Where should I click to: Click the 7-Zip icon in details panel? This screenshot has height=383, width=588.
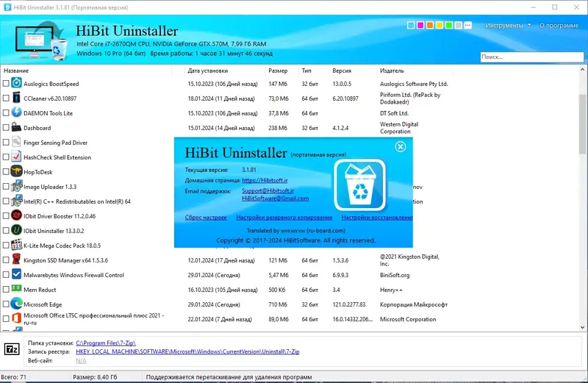[x=12, y=350]
